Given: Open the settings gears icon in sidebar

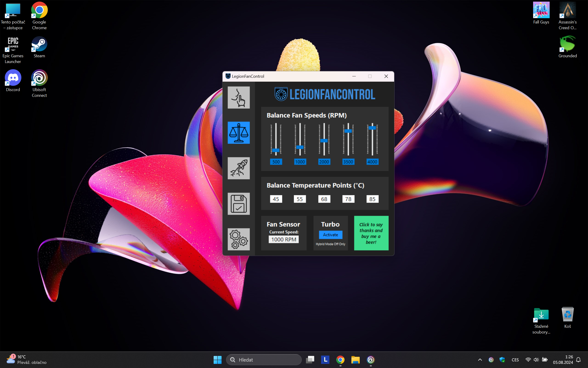Looking at the screenshot, I should 239,239.
